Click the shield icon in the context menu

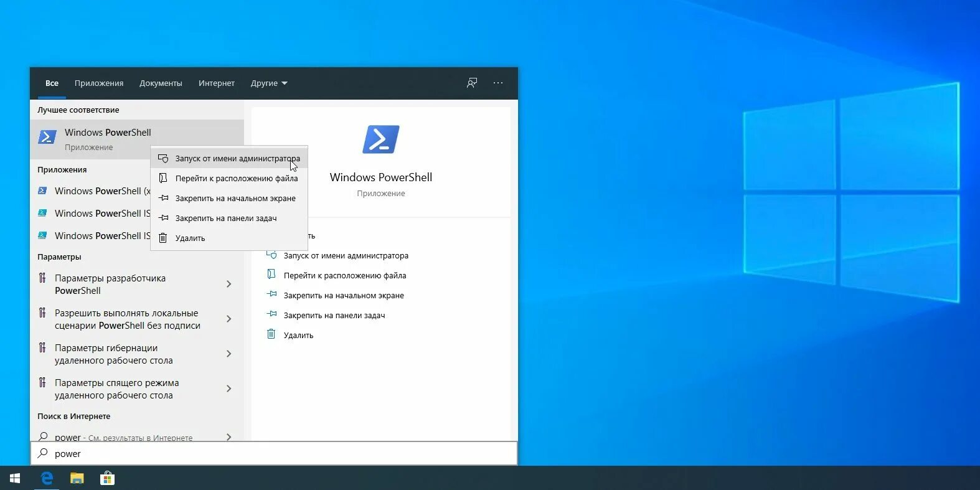tap(163, 159)
